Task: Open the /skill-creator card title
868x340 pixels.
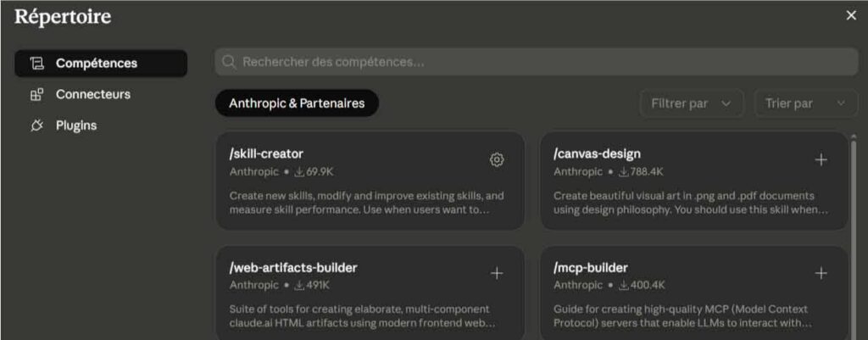Action: click(266, 154)
